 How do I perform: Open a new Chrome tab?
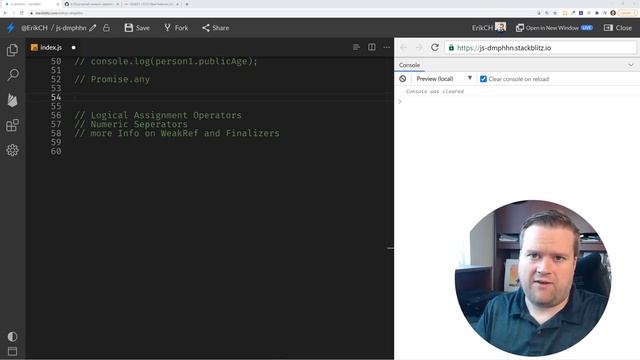pyautogui.click(x=187, y=4)
